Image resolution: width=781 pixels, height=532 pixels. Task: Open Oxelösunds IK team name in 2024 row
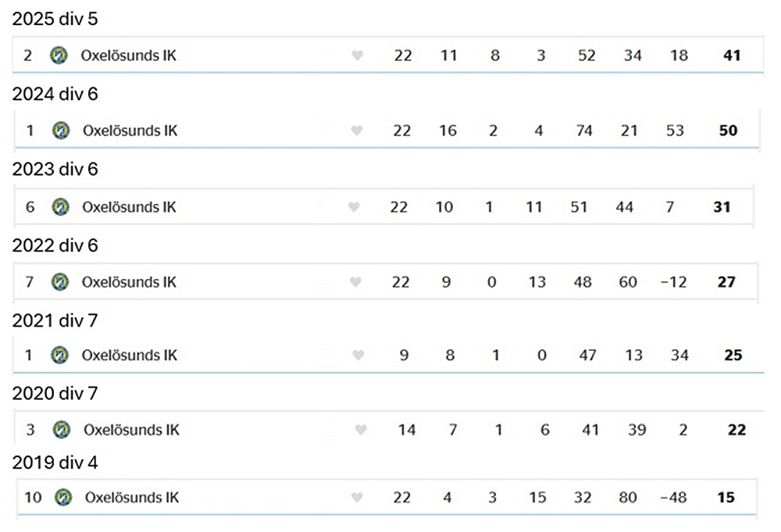coord(130,130)
